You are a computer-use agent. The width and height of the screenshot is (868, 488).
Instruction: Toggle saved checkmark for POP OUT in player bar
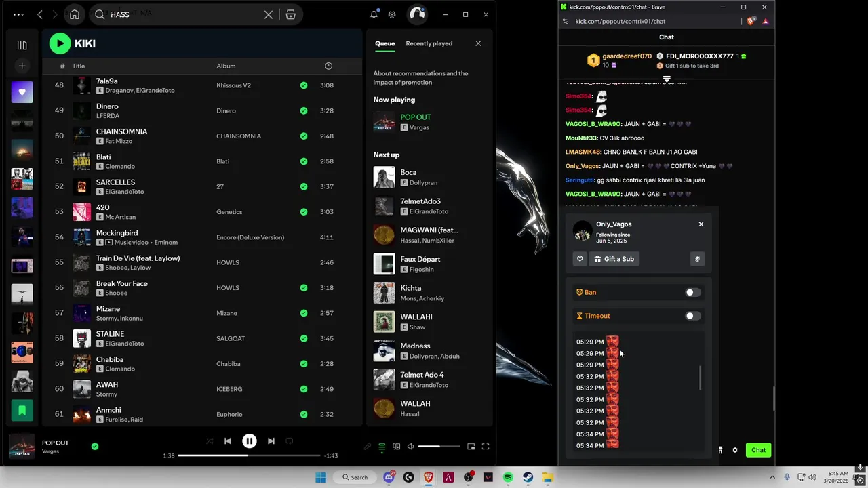[95, 446]
